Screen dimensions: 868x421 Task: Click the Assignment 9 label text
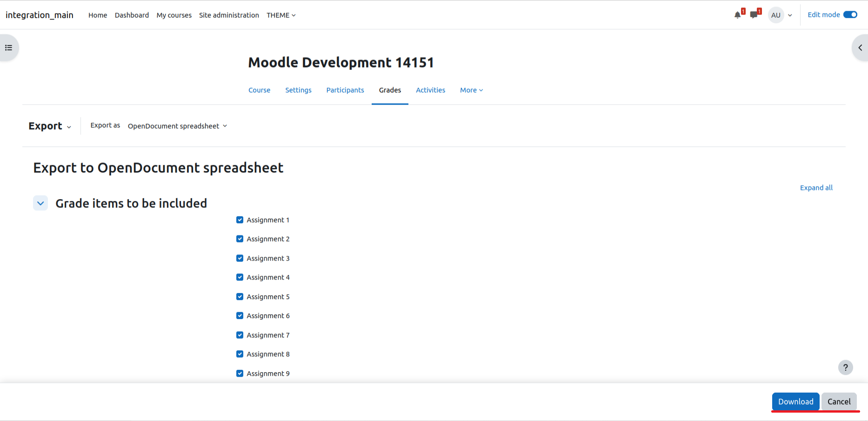point(268,374)
